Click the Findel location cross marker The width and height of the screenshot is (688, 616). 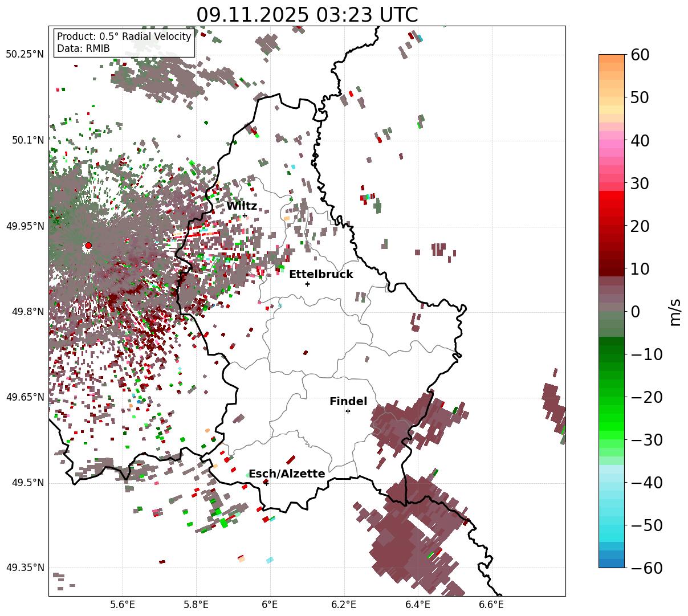(x=348, y=411)
